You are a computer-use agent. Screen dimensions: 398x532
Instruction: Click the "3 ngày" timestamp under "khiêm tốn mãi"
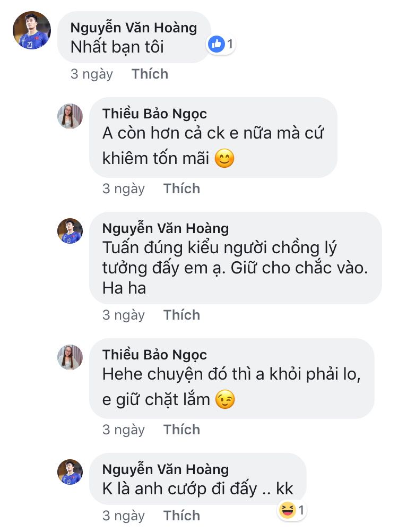coord(124,188)
